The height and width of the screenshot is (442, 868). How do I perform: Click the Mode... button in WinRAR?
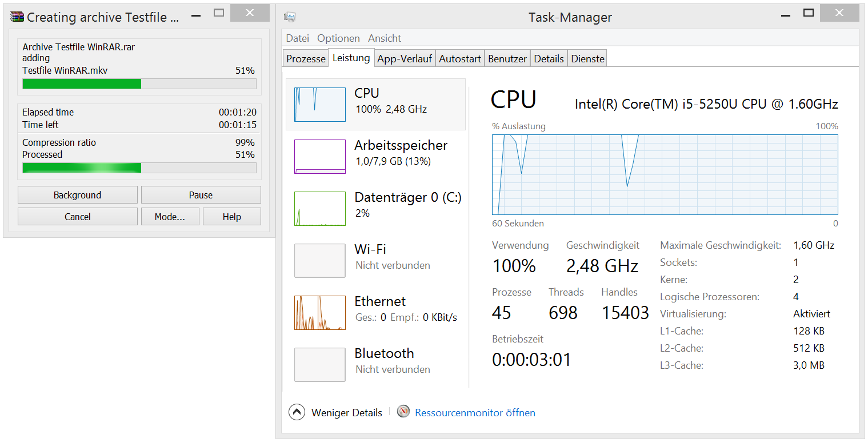pyautogui.click(x=170, y=217)
